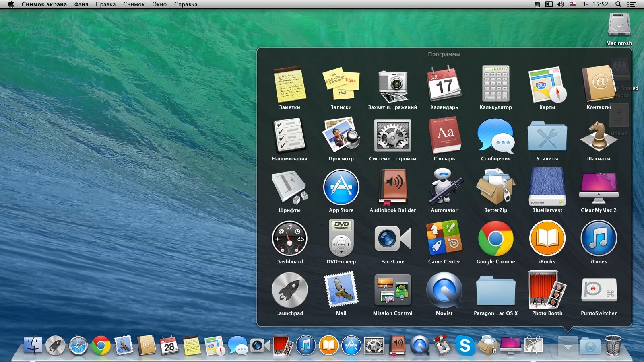Image resolution: width=644 pixels, height=362 pixels.
Task: Launch Photo Booth from stack
Action: click(x=547, y=290)
